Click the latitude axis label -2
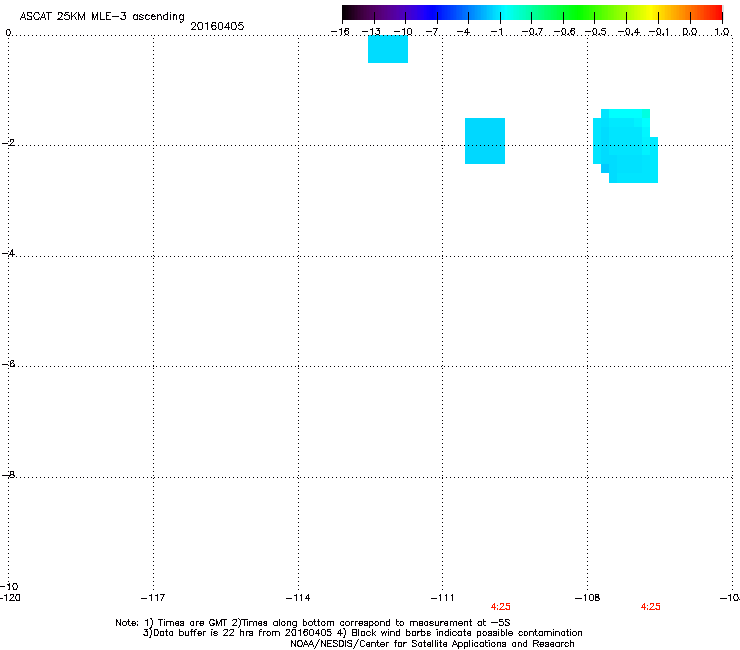The width and height of the screenshot is (740, 650). 8,143
